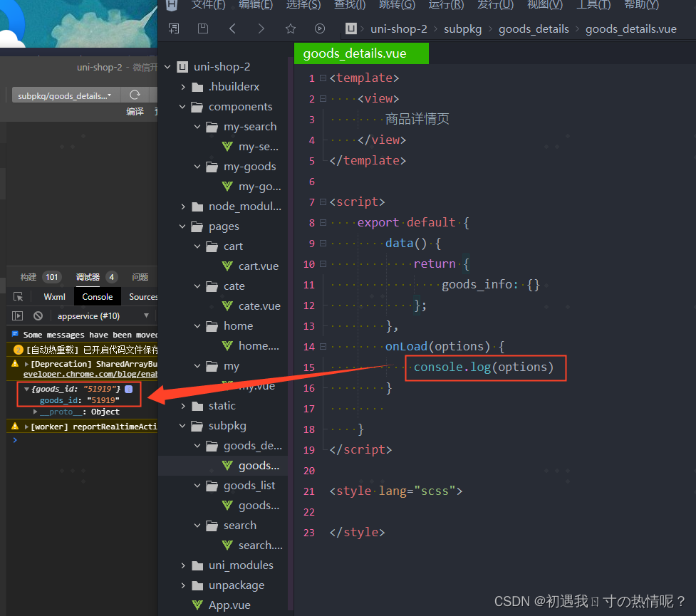Open the search.vue file under search
The height and width of the screenshot is (616, 696).
(x=261, y=545)
